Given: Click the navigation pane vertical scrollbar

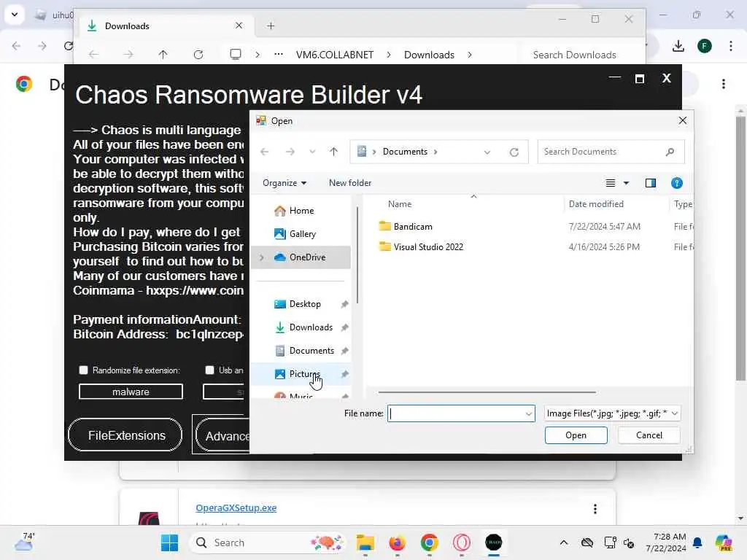Looking at the screenshot, I should [357, 254].
